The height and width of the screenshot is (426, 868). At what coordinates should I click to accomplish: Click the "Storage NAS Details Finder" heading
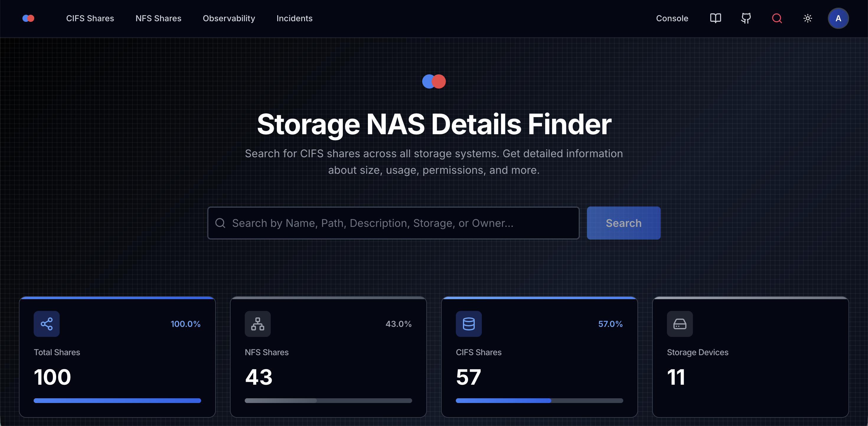(x=434, y=124)
